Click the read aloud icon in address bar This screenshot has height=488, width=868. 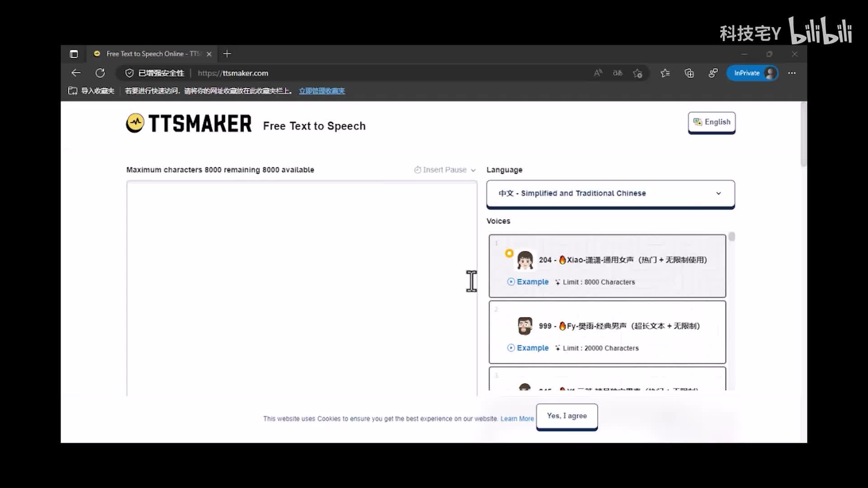[x=598, y=73]
